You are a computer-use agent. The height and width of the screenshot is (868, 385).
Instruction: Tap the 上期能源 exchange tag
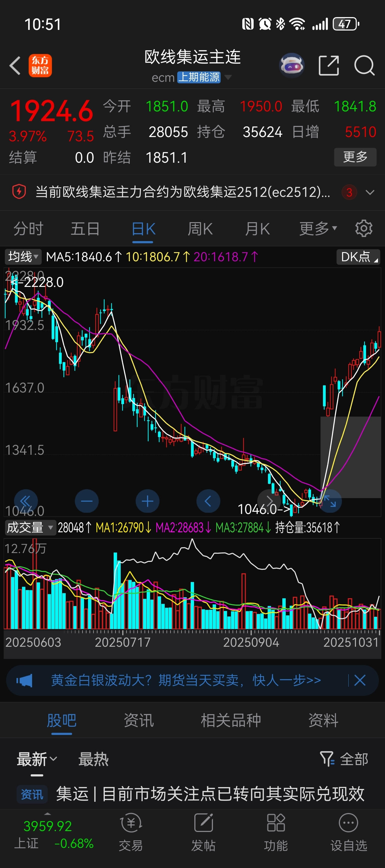tap(199, 77)
